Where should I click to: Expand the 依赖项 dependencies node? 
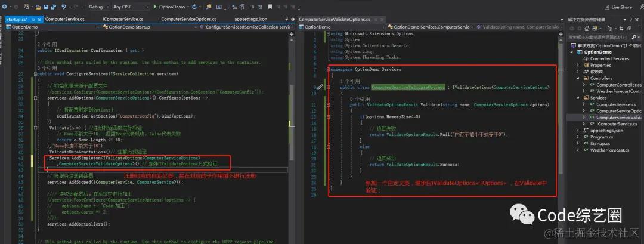click(x=577, y=72)
